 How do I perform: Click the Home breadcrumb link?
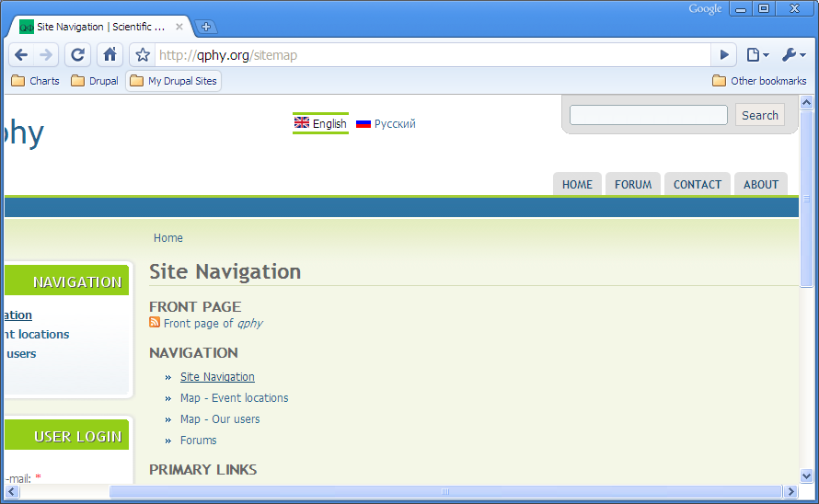click(168, 238)
